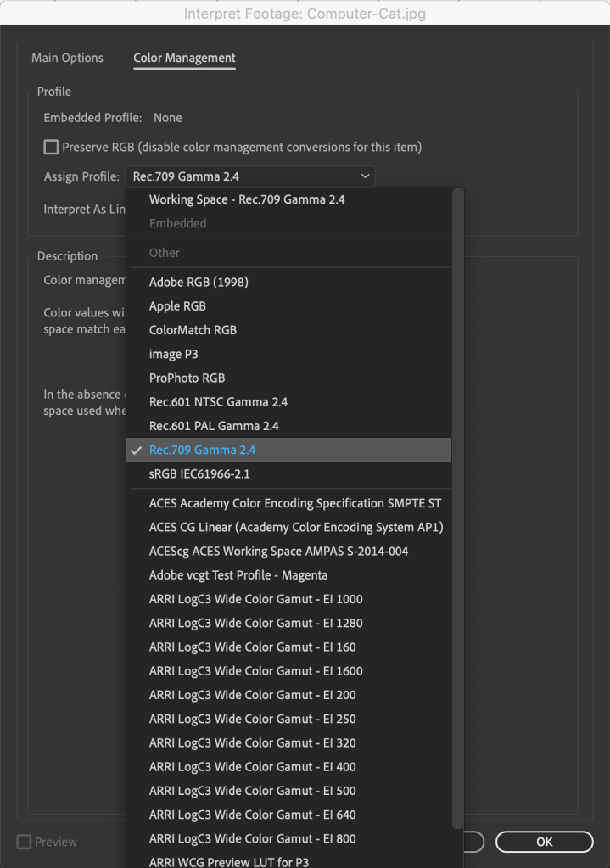Select ACES CG Linear profile

[x=296, y=527]
